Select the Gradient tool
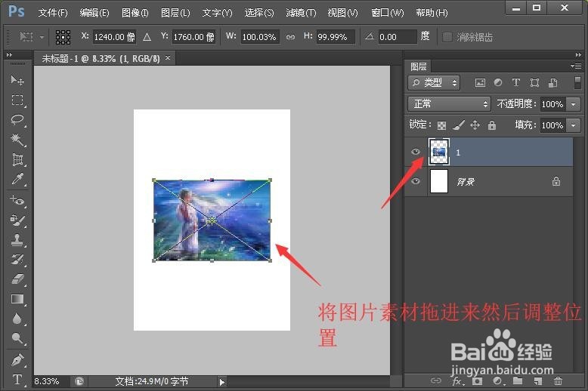Image resolution: width=588 pixels, height=391 pixels. point(17,299)
